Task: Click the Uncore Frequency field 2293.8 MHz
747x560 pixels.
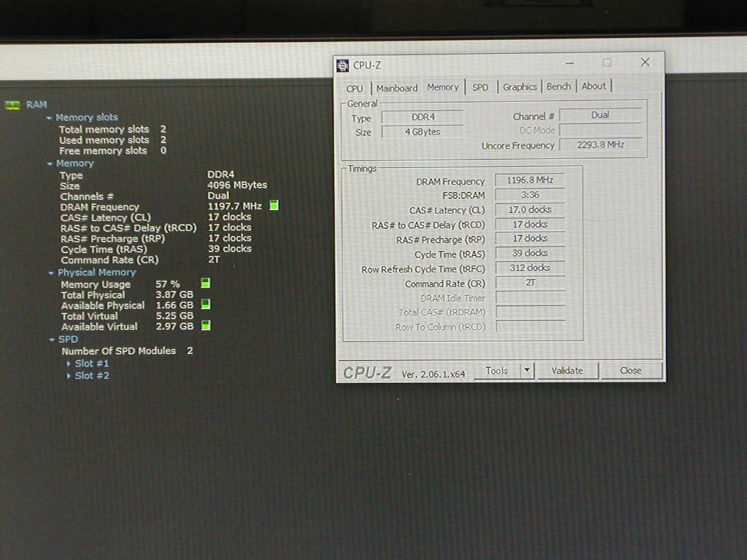Action: pyautogui.click(x=600, y=144)
